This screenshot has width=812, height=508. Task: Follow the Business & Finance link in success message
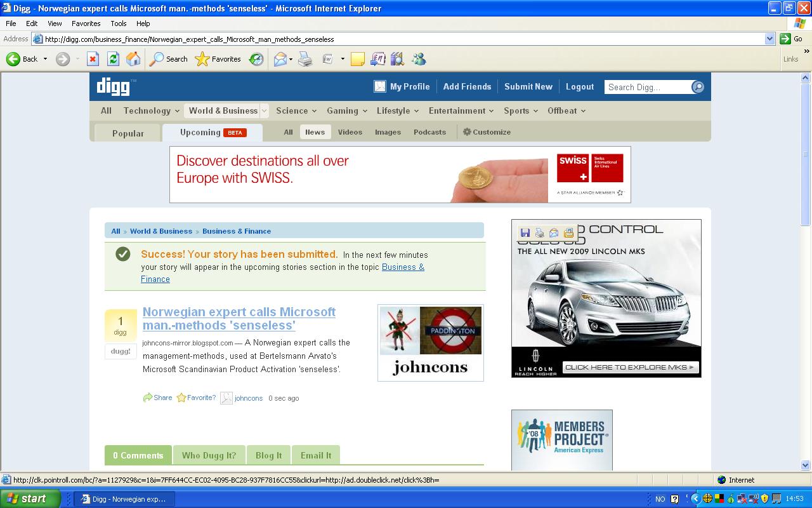[283, 273]
